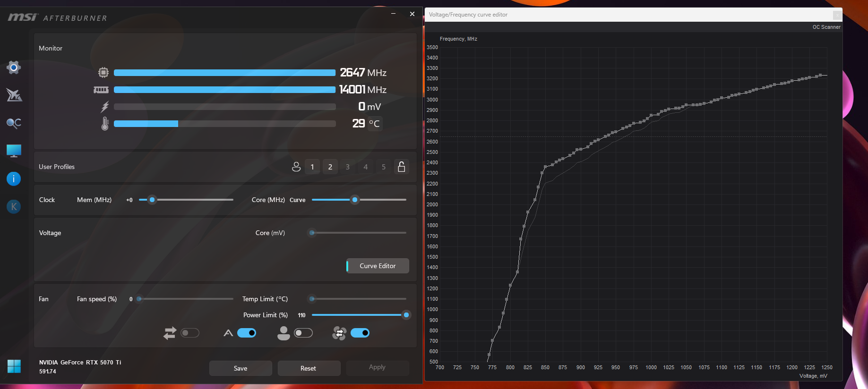Click the 29 temperature reading
Viewport: 868px width, 389px height.
[x=359, y=124]
